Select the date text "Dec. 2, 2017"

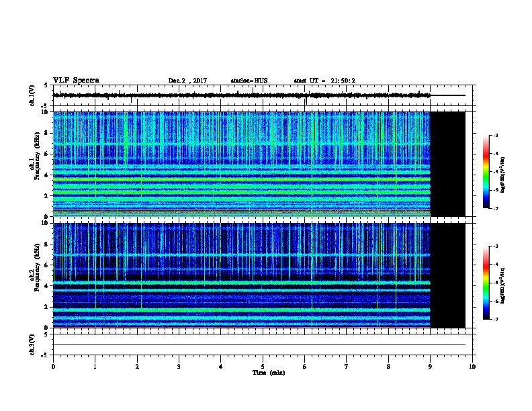[187, 81]
